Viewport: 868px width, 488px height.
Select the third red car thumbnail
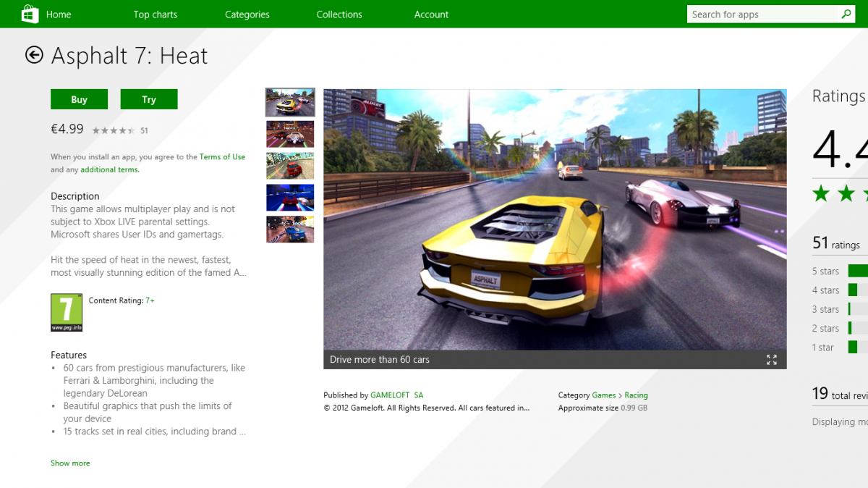[x=290, y=166]
